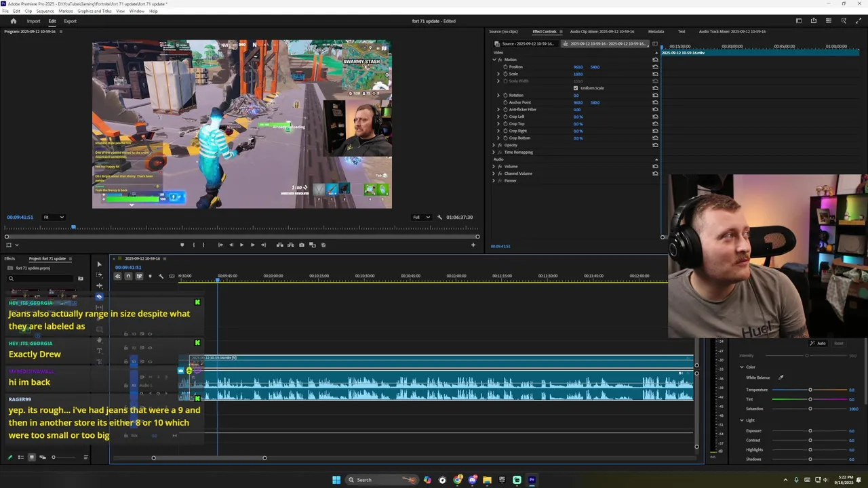Click the Auto color button
868x488 pixels.
[x=818, y=344]
